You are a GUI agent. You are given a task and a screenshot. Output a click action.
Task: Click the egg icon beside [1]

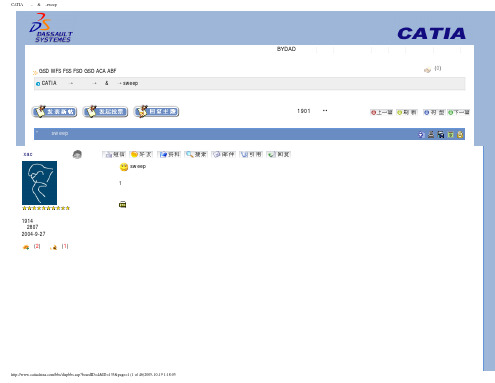coord(54,247)
